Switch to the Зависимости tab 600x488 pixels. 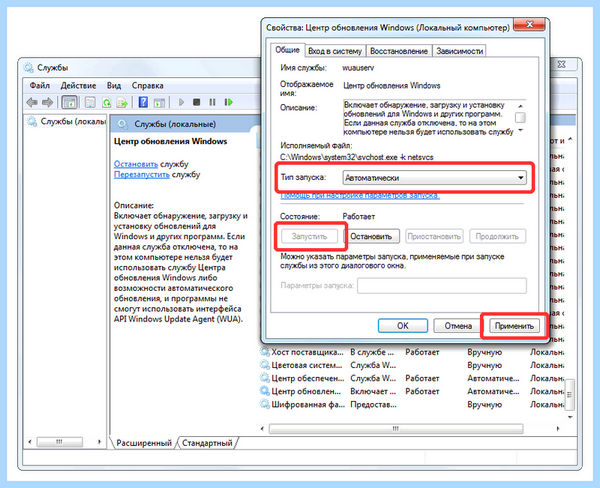pyautogui.click(x=459, y=51)
